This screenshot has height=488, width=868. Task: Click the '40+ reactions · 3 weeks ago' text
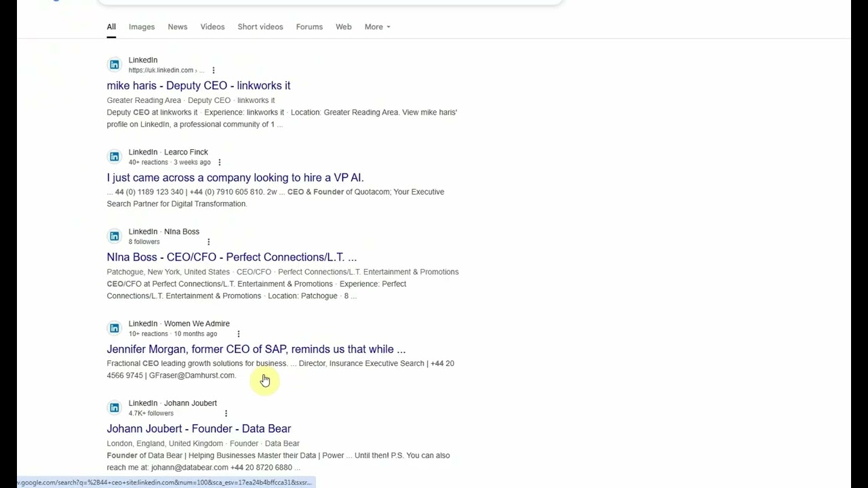coord(170,163)
